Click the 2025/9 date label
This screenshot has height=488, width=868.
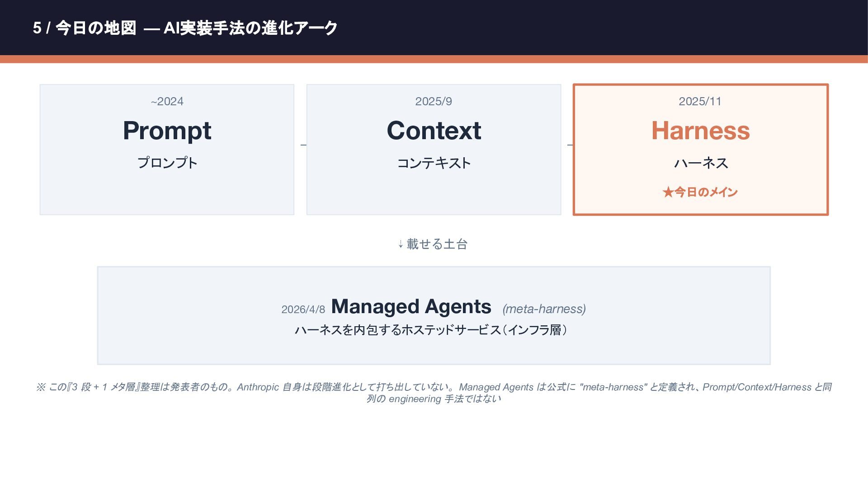434,101
